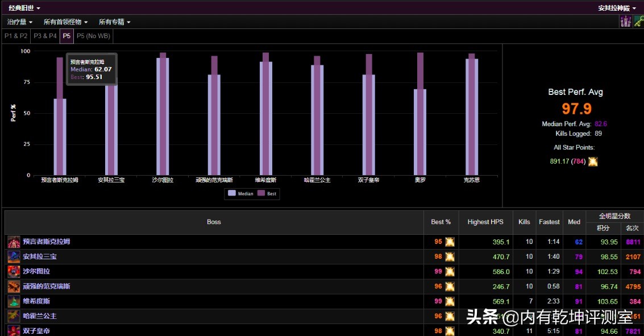
Task: Click the 顽强的范克瑞斯 boss portrait icon
Action: click(x=14, y=286)
